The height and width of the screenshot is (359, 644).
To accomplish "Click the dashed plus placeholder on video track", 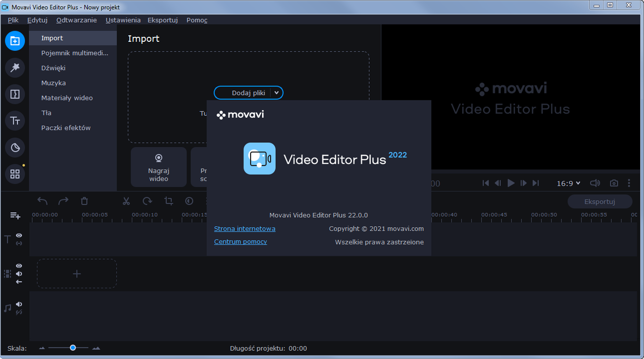I will 76,274.
